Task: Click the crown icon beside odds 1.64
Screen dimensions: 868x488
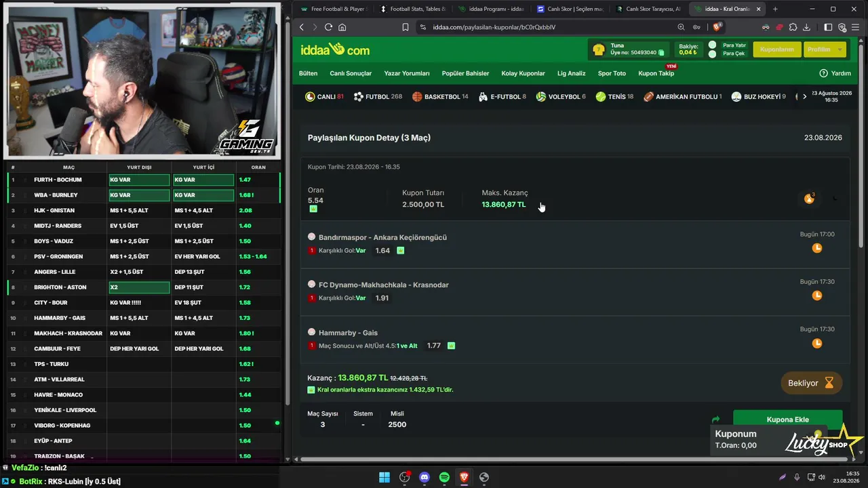Action: tap(401, 251)
